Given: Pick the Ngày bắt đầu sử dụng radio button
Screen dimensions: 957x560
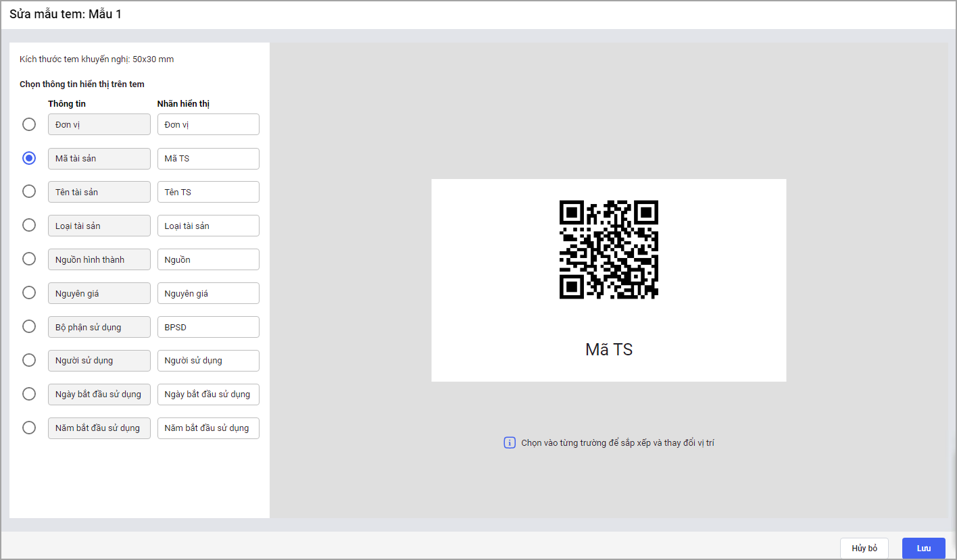Looking at the screenshot, I should (29, 394).
